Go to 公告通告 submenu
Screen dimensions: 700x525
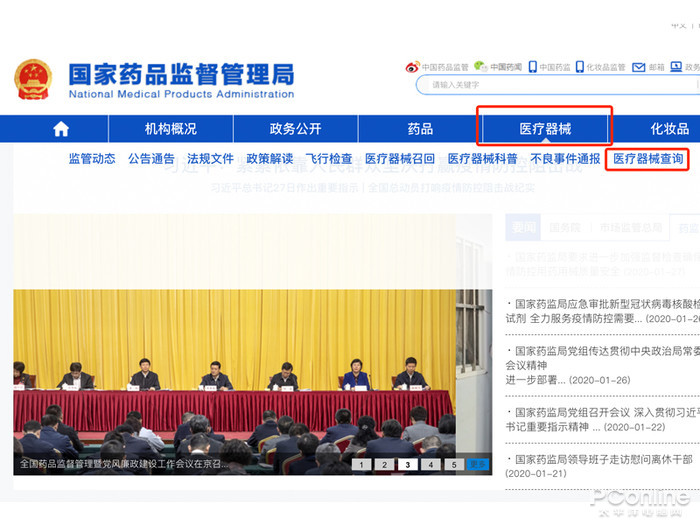(x=151, y=158)
